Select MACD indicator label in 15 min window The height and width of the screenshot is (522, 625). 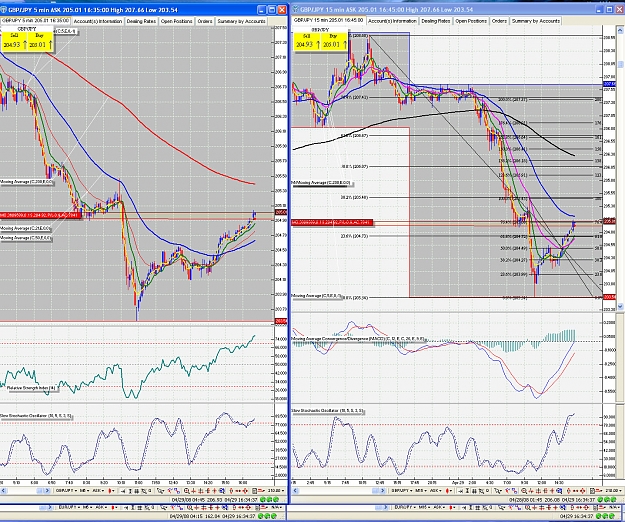[x=359, y=339]
